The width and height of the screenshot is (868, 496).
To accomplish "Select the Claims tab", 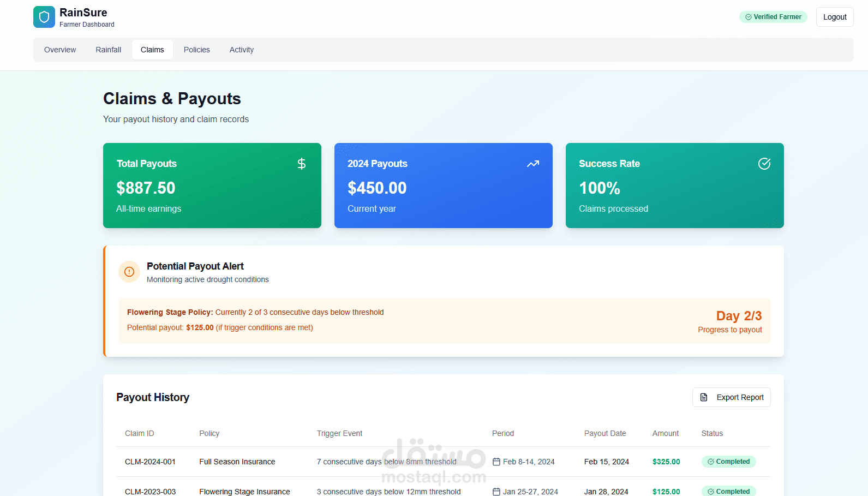I will coord(152,50).
